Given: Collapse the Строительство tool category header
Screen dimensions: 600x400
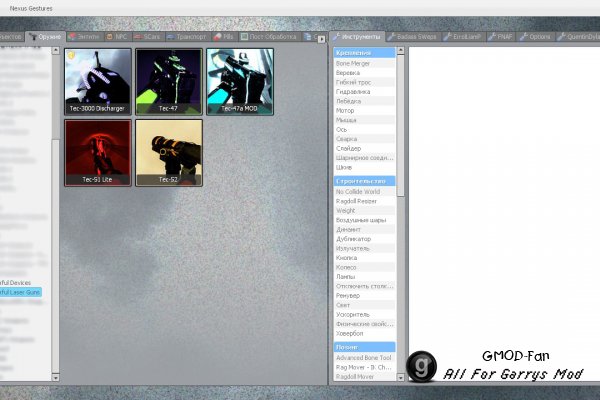Looking at the screenshot, I should pyautogui.click(x=364, y=181).
